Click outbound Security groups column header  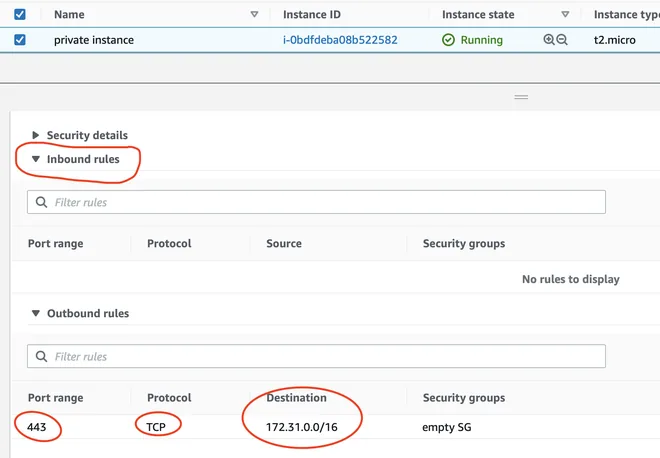[x=464, y=397]
